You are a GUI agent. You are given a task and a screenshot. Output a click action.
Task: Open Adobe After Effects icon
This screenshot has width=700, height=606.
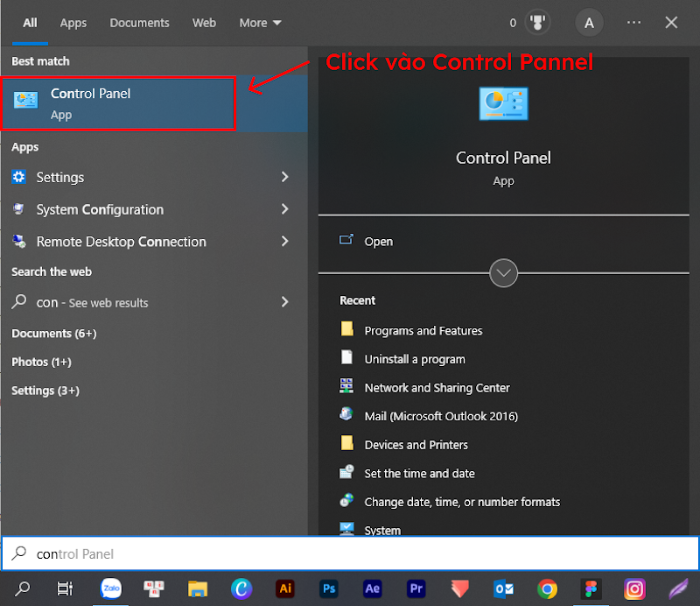coord(373,588)
